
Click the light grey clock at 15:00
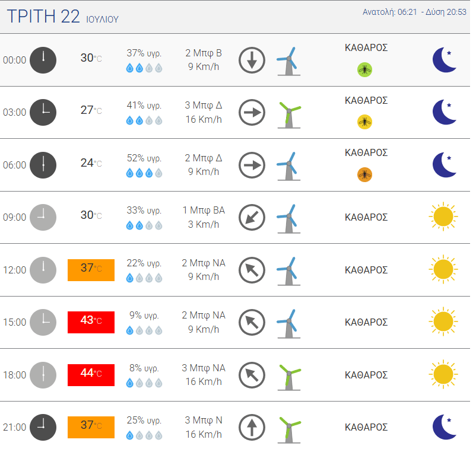[43, 322]
